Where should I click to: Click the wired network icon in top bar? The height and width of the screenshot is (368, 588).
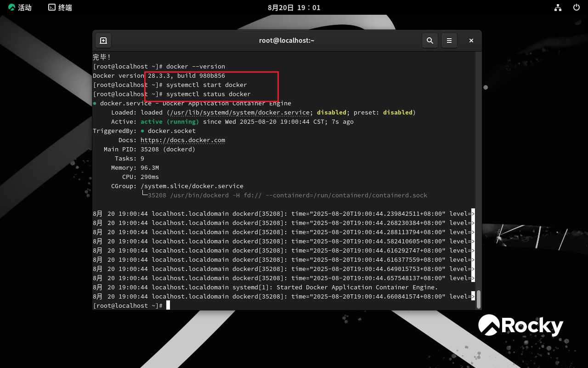click(x=558, y=7)
